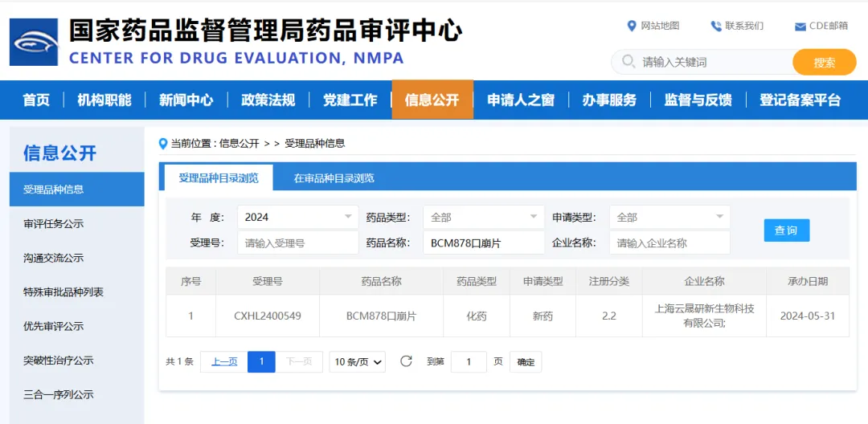Open the application type dropdown
Screen dimensions: 868x424
(669, 217)
